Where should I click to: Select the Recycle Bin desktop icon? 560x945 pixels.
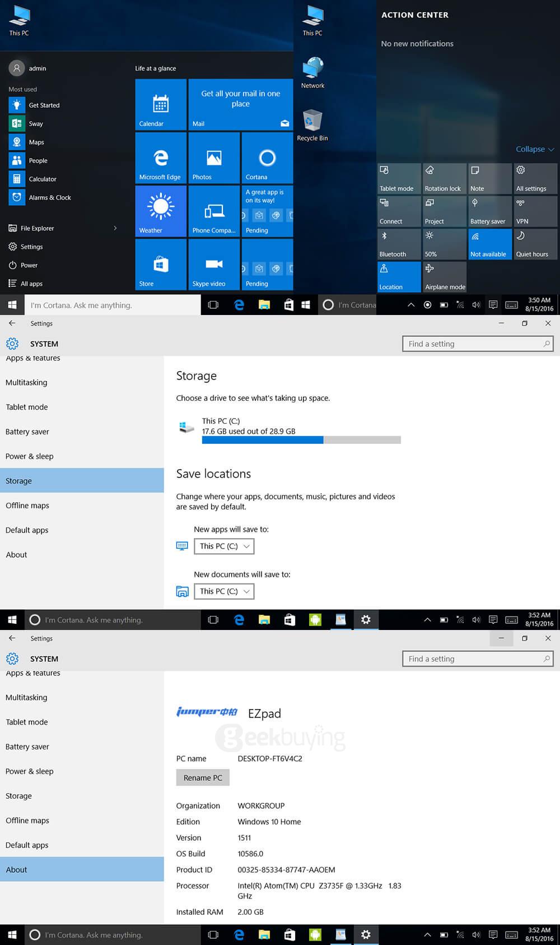312,126
